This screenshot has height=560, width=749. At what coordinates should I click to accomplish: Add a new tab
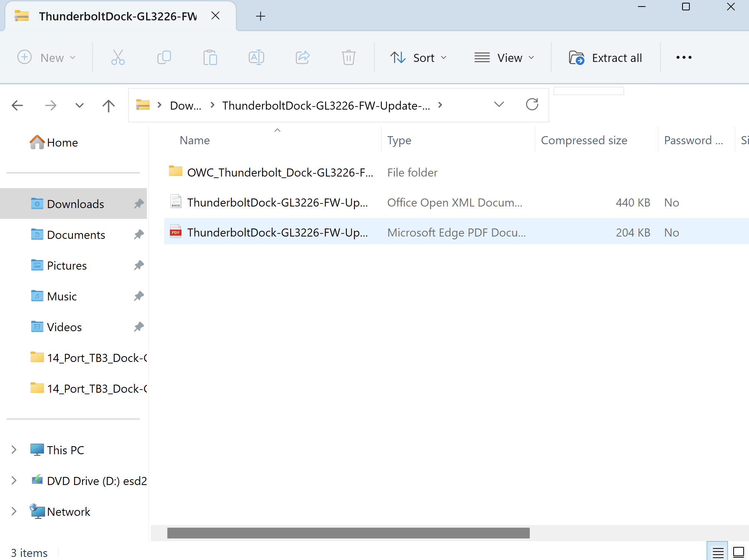260,16
